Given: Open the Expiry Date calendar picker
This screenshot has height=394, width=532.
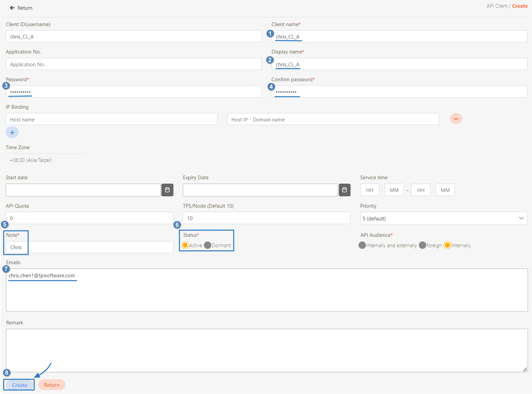Looking at the screenshot, I should (345, 190).
